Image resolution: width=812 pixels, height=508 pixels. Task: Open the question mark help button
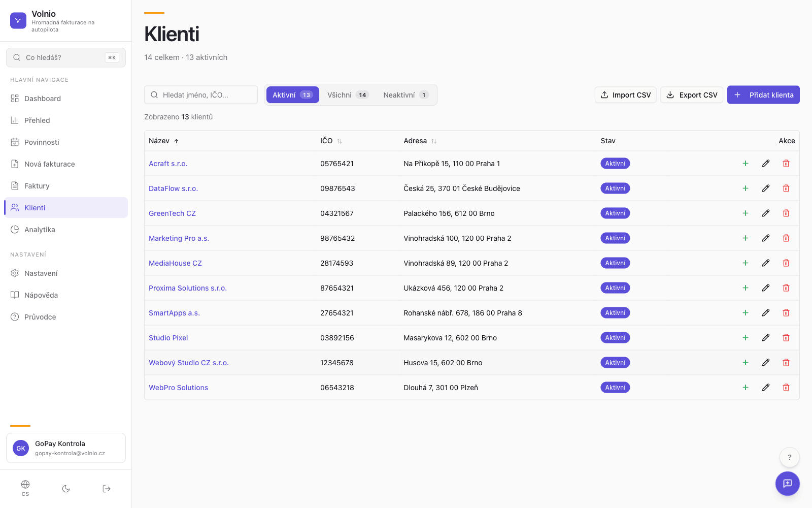[x=790, y=457]
